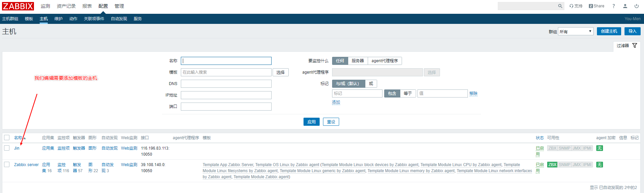Image resolution: width=644 pixels, height=193 pixels.
Task: Go to 服务 submenu
Action: pos(138,19)
